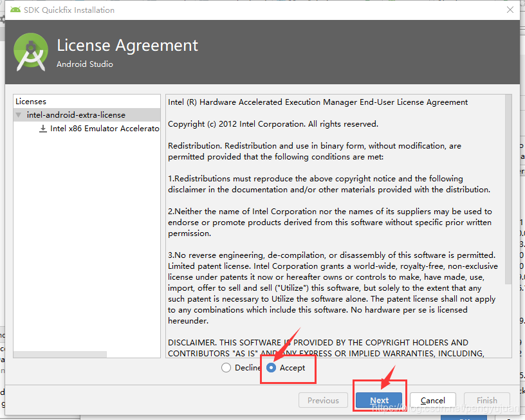Click the Licenses header label
Viewport: 525px width, 420px height.
click(31, 102)
